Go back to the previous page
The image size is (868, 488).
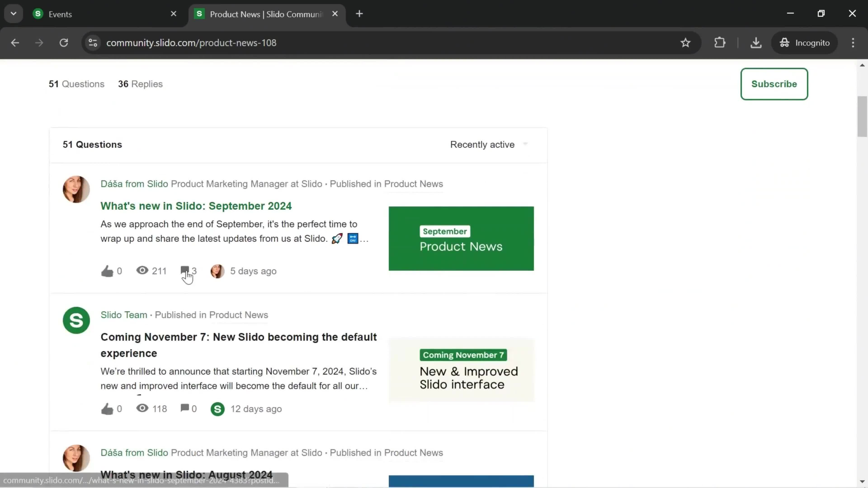pos(15,43)
